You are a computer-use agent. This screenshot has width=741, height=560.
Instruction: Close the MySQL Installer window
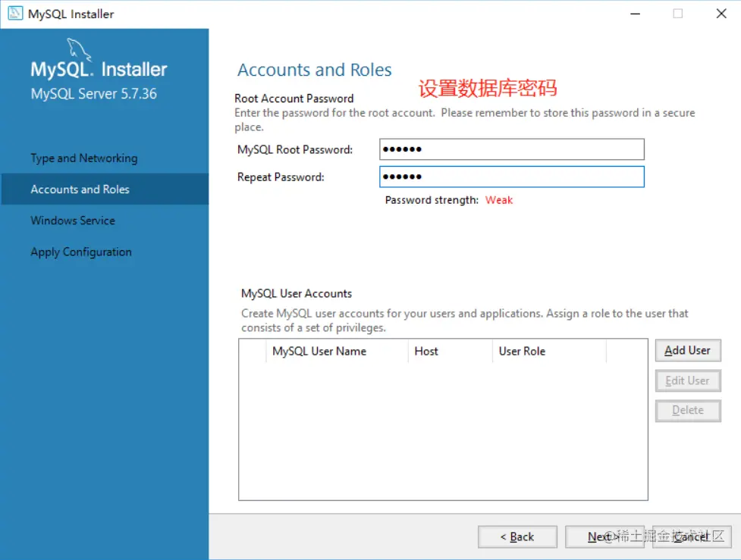pos(721,14)
